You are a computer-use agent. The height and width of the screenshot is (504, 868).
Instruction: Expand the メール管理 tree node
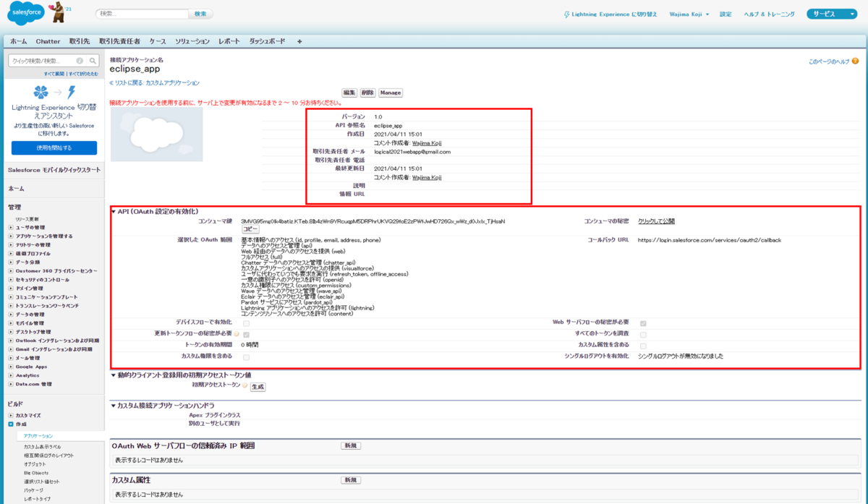tap(11, 358)
